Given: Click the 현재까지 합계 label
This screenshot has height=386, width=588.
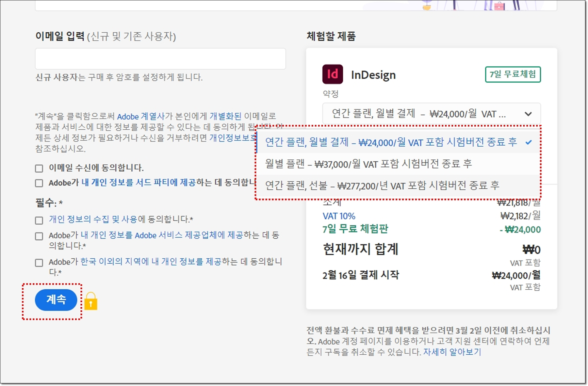Looking at the screenshot, I should coord(361,249).
